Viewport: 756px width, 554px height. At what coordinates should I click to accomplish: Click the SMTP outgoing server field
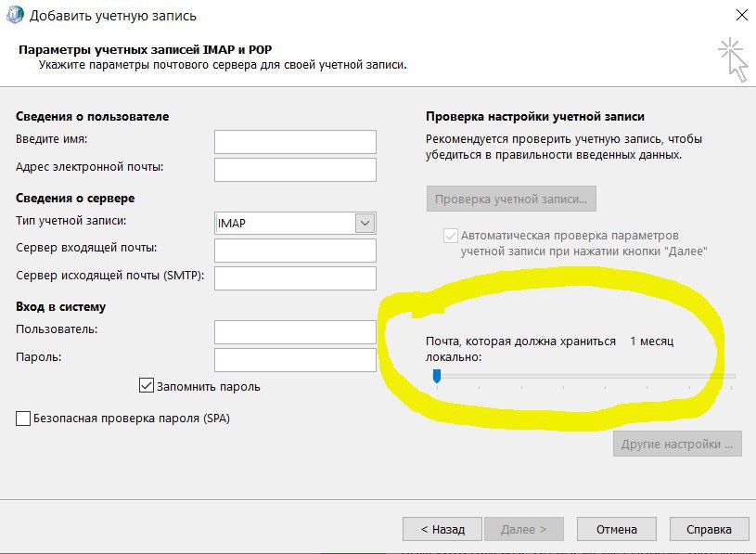coord(295,278)
